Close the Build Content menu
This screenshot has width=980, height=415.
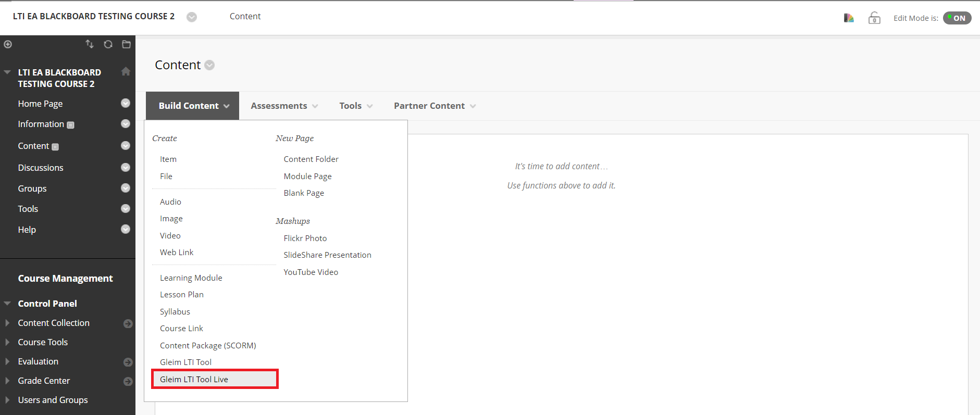(192, 106)
